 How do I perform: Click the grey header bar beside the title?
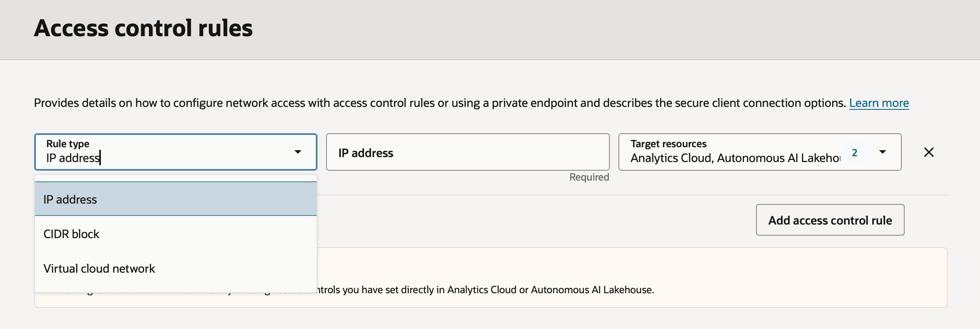click(618, 30)
